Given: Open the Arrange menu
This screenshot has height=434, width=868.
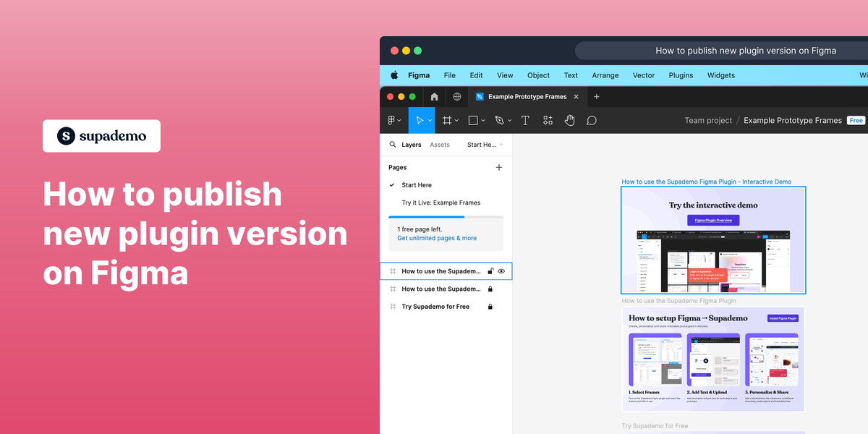Looking at the screenshot, I should [x=605, y=75].
